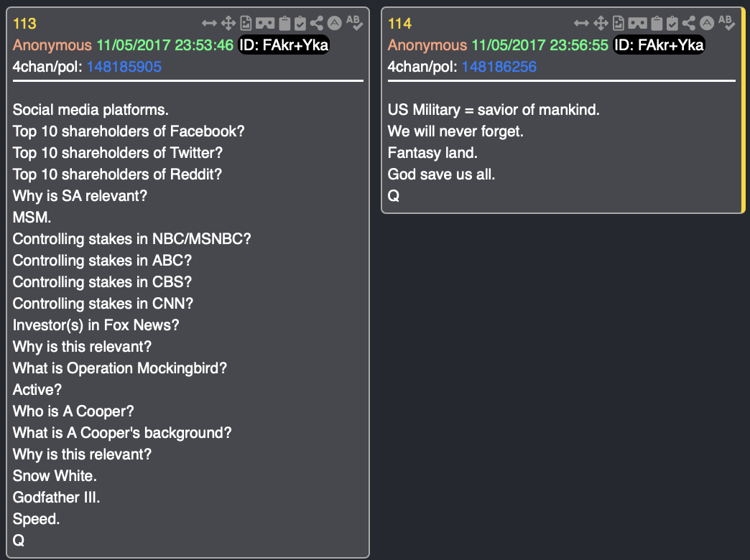The width and height of the screenshot is (750, 560).
Task: Click the VR goggles icon on post 113
Action: coord(264,23)
